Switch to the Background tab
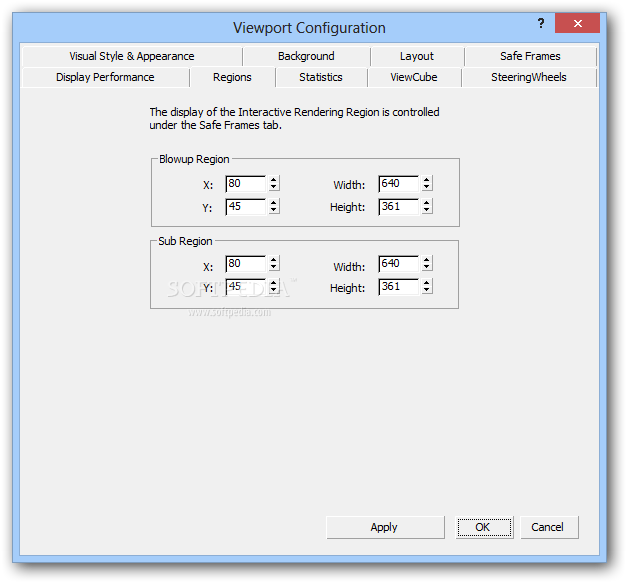Screen dimensions: 627x583 coord(306,56)
